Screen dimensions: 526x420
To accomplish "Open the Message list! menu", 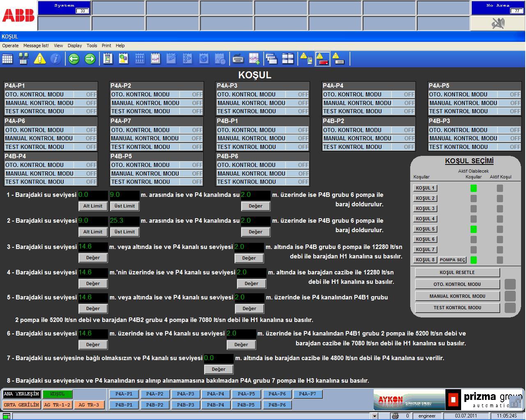I will 36,46.
